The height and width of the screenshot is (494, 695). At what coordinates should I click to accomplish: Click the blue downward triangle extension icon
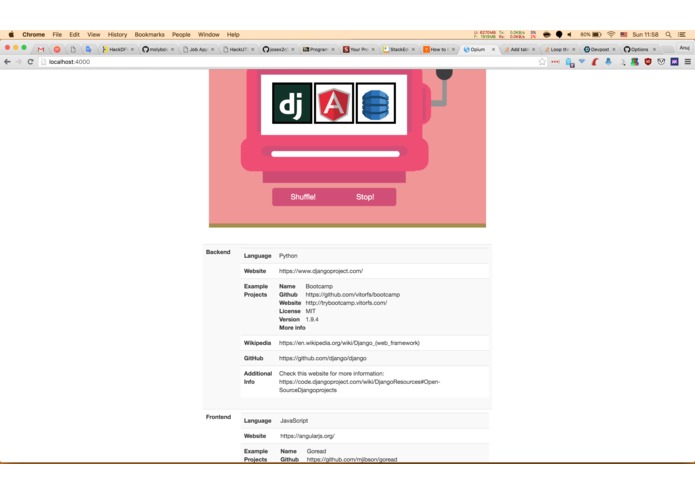coord(582,62)
